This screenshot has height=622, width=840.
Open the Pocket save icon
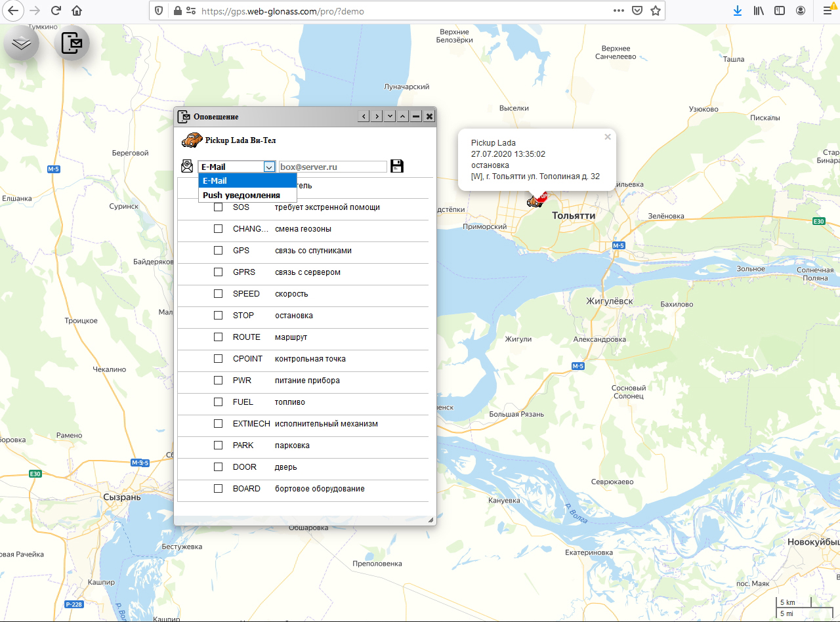click(637, 10)
